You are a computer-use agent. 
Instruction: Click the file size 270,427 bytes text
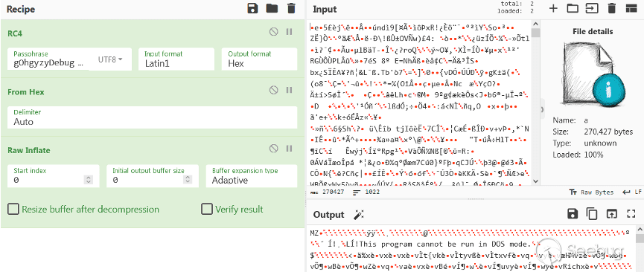(608, 132)
